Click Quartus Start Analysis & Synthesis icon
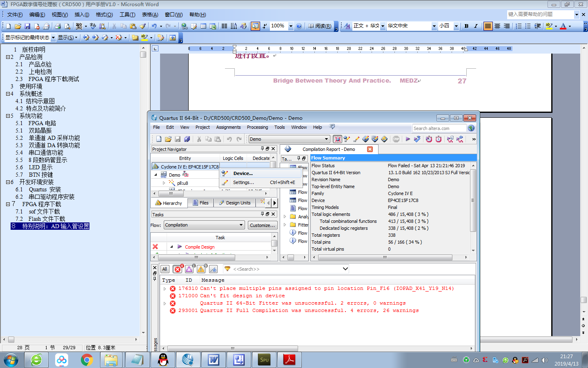 [x=417, y=139]
